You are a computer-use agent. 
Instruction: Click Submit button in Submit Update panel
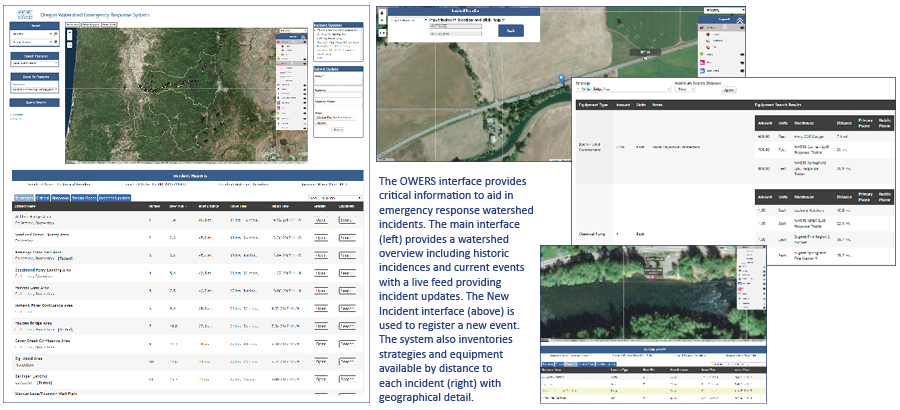[x=338, y=129]
